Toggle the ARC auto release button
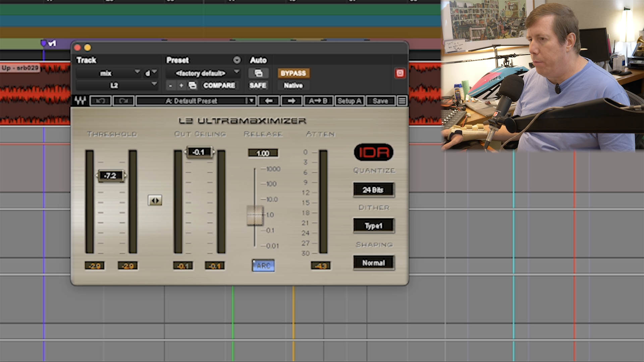Image resolution: width=644 pixels, height=362 pixels. click(x=263, y=266)
